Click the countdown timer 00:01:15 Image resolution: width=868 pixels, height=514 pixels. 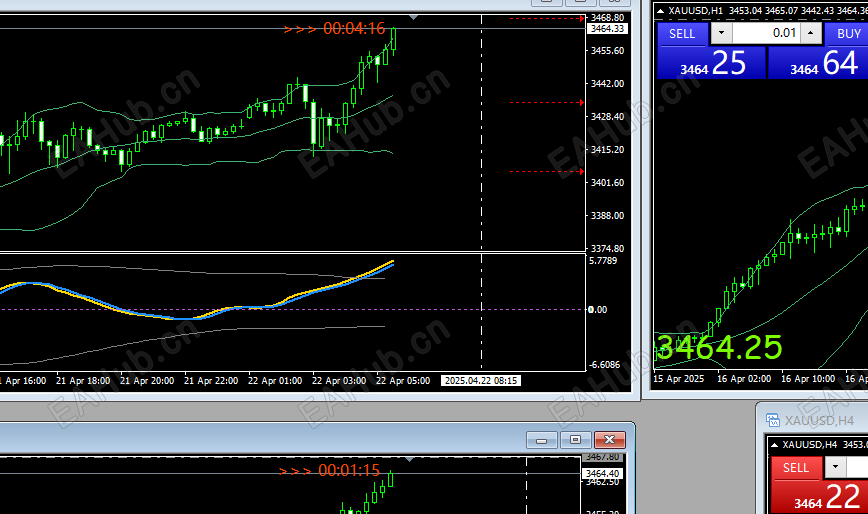pos(349,470)
